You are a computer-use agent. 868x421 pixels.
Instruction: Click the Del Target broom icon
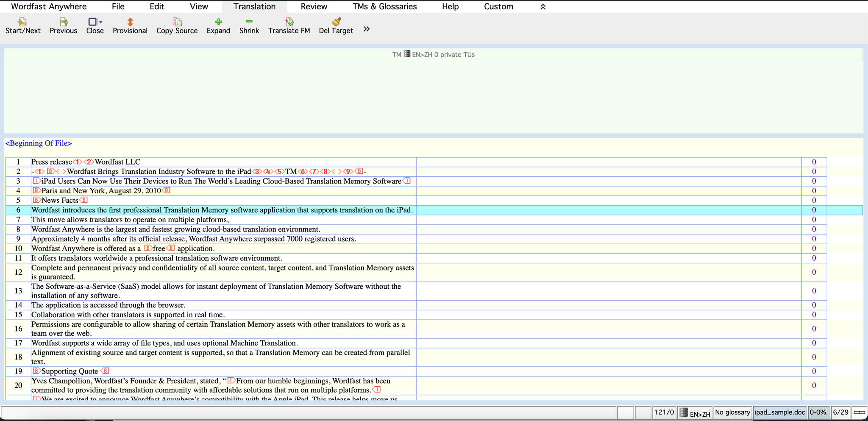(x=336, y=21)
